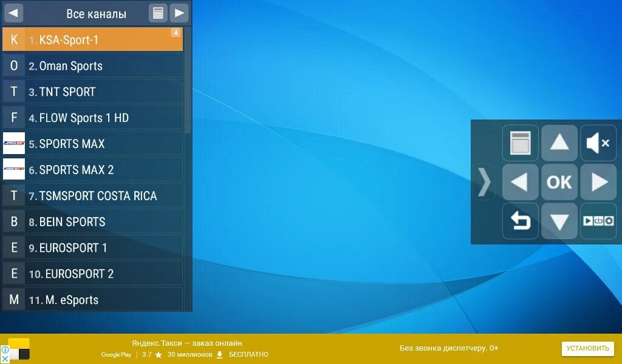Select channel 8. BEIN SPORTS
Screen dimensions: 622x364
click(92, 221)
